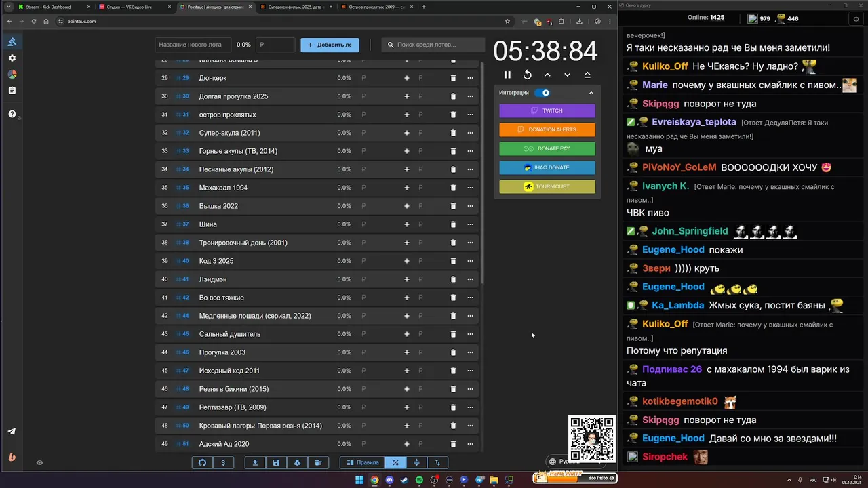Toggle the sort order arrows button
Image resolution: width=868 pixels, height=488 pixels.
pos(437,463)
